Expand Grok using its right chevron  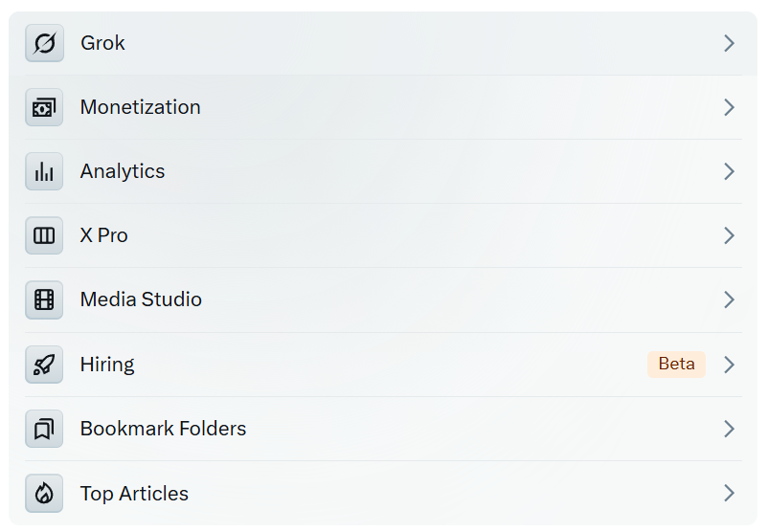(730, 43)
